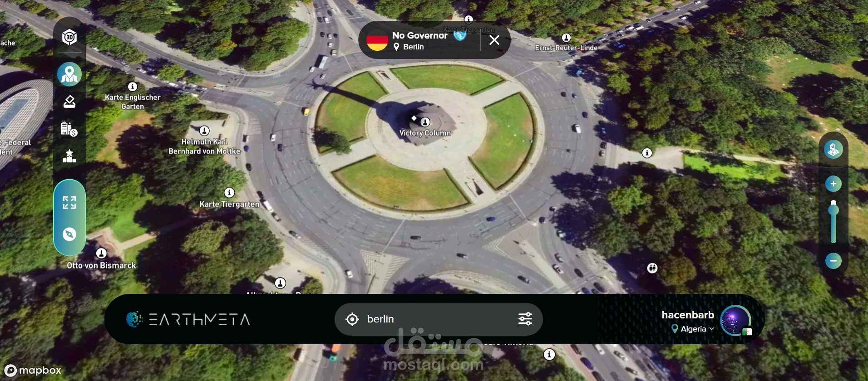Click the locate-me crosshair icon
Image resolution: width=868 pixels, height=381 pixels.
coord(352,319)
